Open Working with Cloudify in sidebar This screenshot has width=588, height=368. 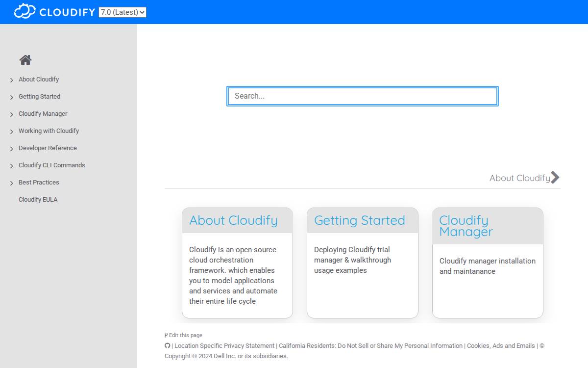point(49,131)
